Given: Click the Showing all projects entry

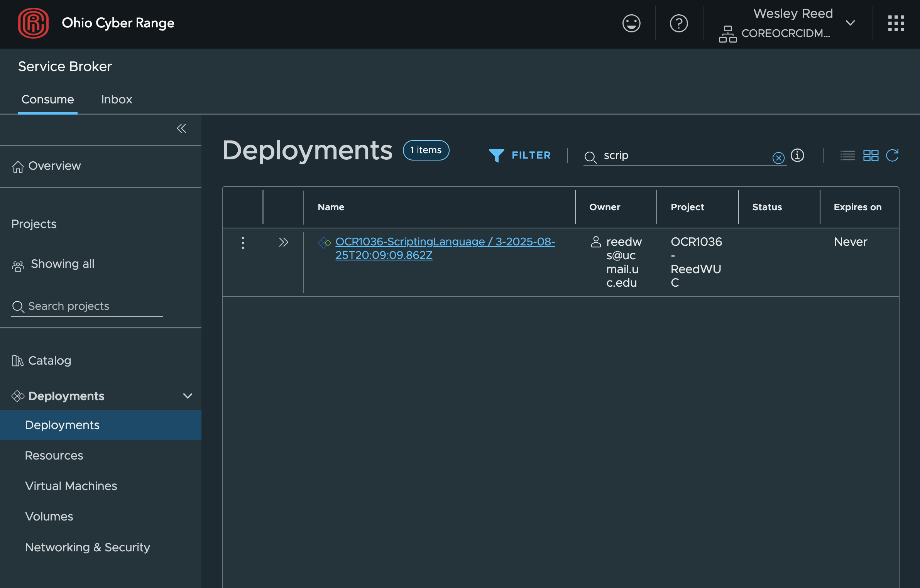Looking at the screenshot, I should (x=53, y=264).
